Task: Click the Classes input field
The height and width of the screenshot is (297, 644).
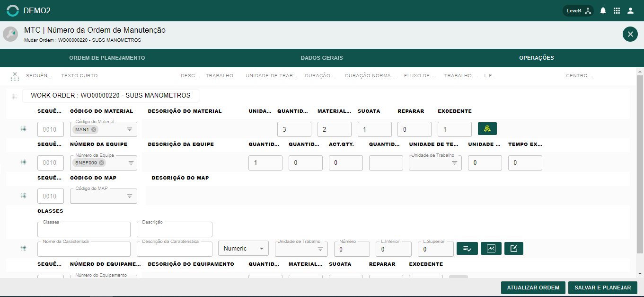Action: click(x=84, y=229)
